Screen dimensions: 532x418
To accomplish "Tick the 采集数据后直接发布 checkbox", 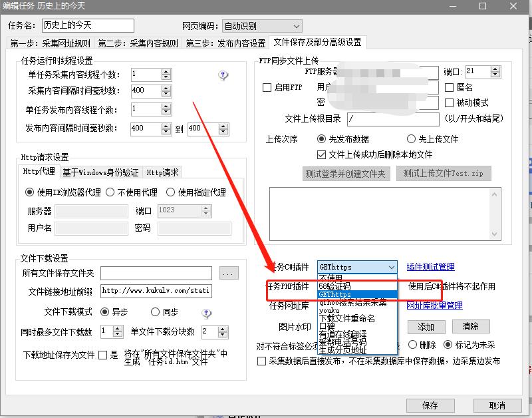I will tap(261, 361).
